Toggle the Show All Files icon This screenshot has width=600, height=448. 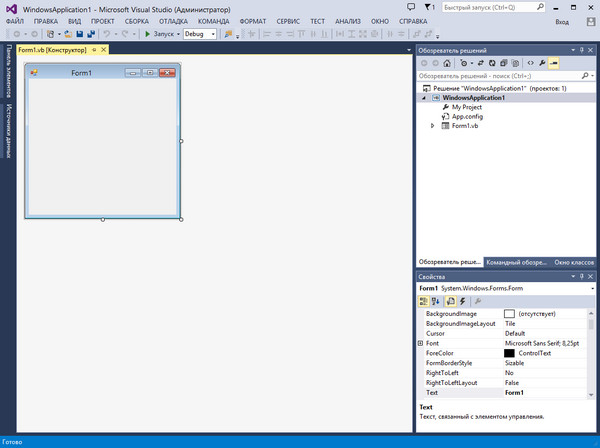pyautogui.click(x=515, y=63)
